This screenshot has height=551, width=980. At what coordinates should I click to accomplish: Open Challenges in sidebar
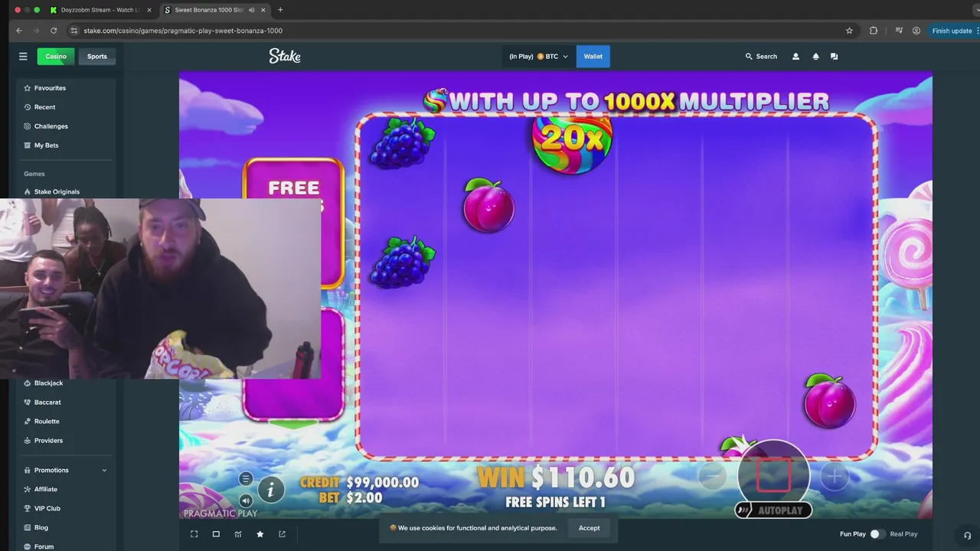click(x=51, y=126)
